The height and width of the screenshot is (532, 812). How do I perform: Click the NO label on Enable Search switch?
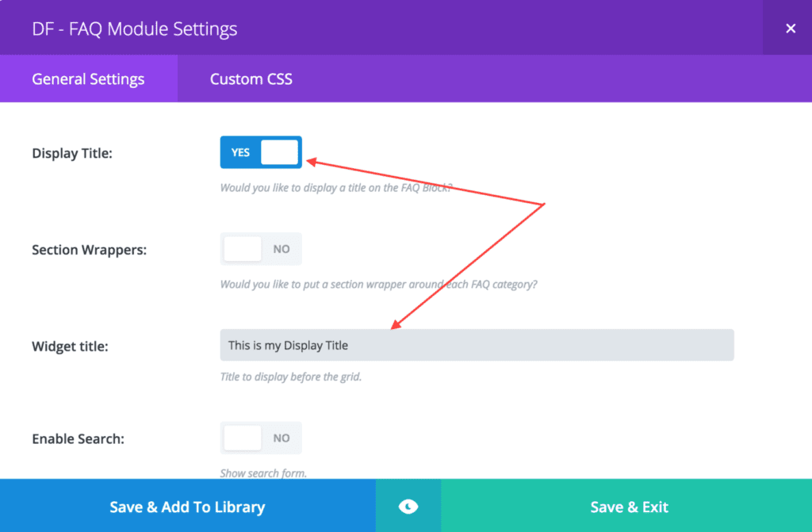point(282,438)
